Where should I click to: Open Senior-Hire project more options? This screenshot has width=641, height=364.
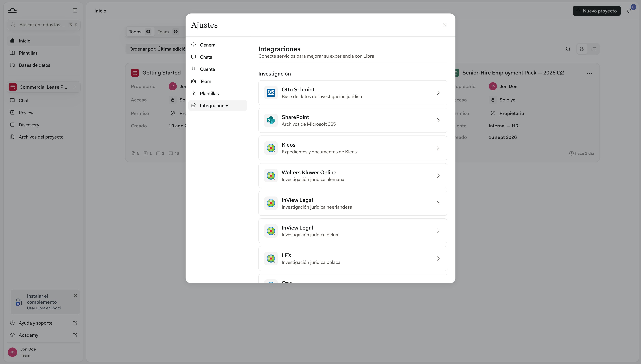click(589, 73)
